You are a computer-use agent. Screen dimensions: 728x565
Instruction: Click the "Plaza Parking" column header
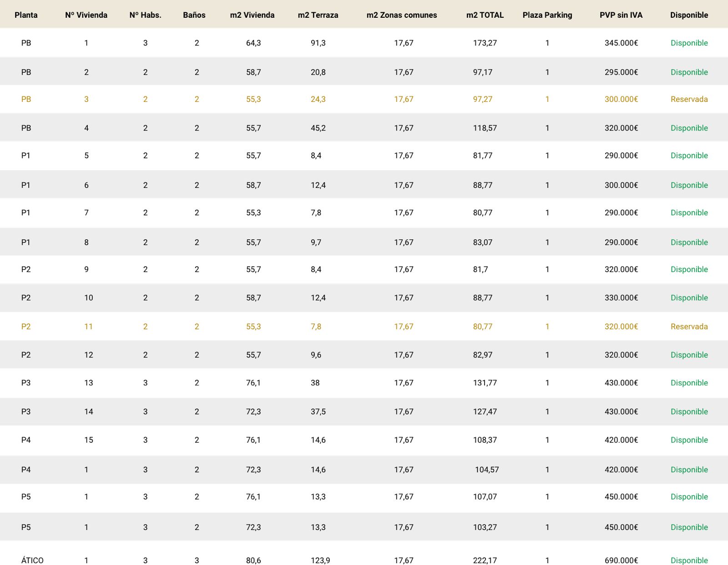547,15
